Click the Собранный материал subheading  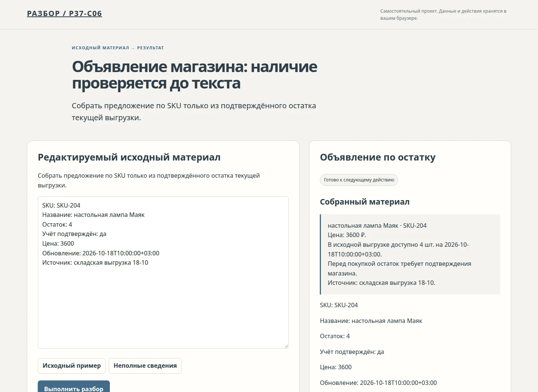tap(365, 202)
